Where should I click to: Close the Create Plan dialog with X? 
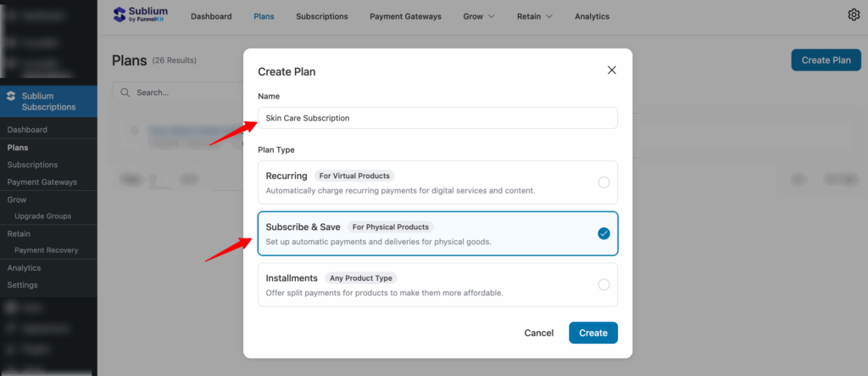(612, 70)
